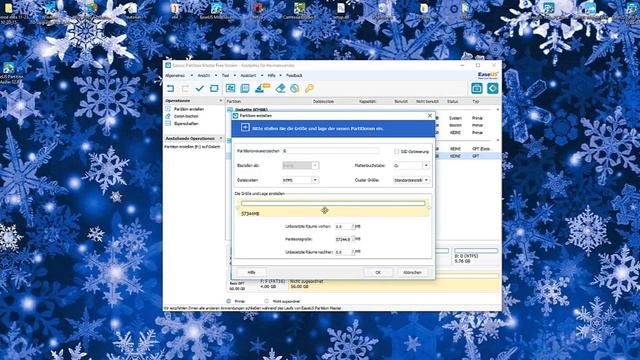Click the Partitionsgröße value field

[x=343, y=239]
